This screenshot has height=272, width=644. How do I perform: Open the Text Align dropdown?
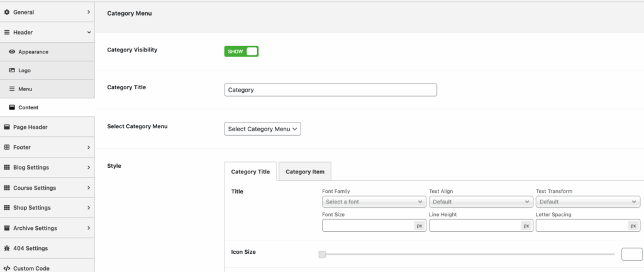click(480, 202)
